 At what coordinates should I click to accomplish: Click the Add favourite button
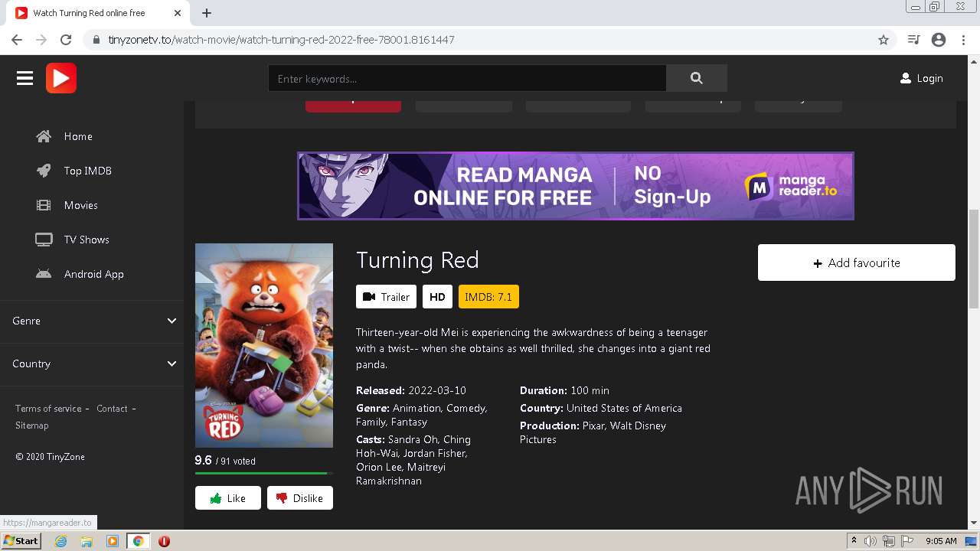(x=857, y=262)
